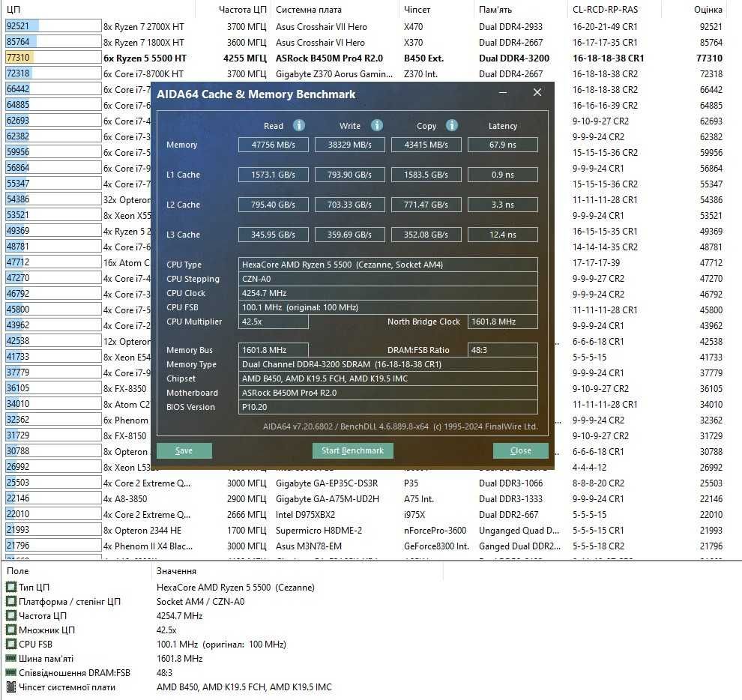Click the Системна плата column header
The height and width of the screenshot is (700, 742).
click(x=309, y=10)
